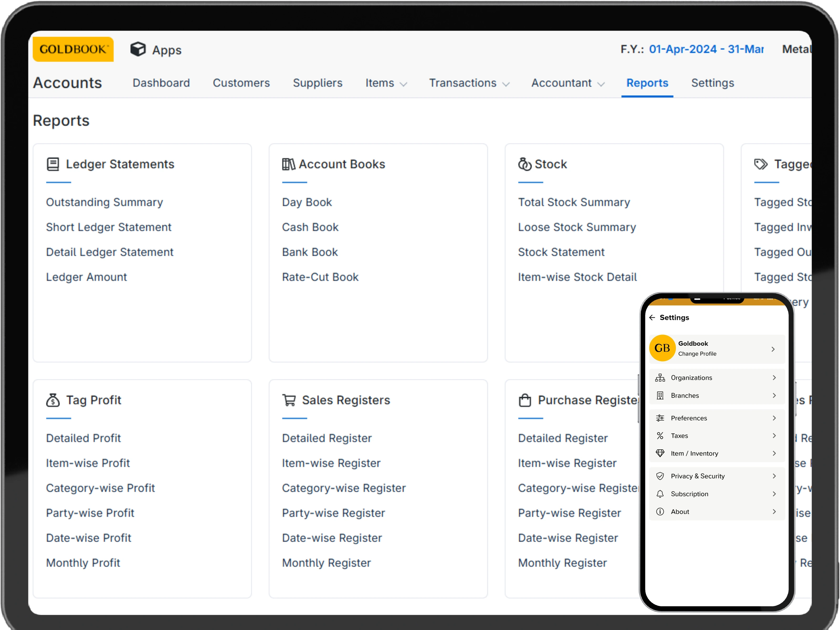Click the Apps cube icon
840x630 pixels.
pyautogui.click(x=138, y=49)
